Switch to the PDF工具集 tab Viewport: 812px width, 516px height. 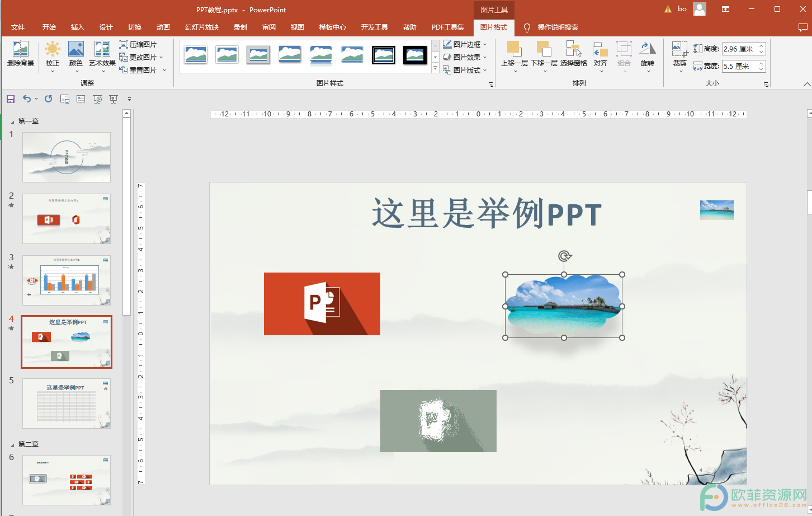[448, 27]
